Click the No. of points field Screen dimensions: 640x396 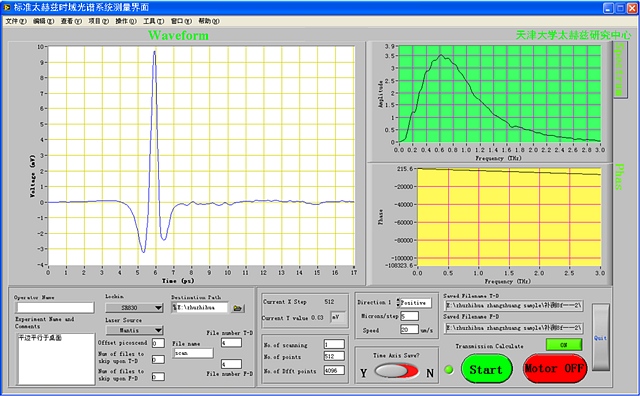(x=334, y=356)
